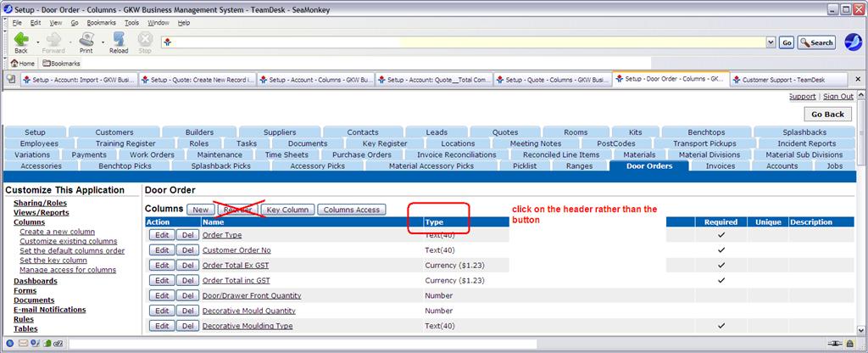
Task: Select the Invoices application tab
Action: [x=721, y=166]
